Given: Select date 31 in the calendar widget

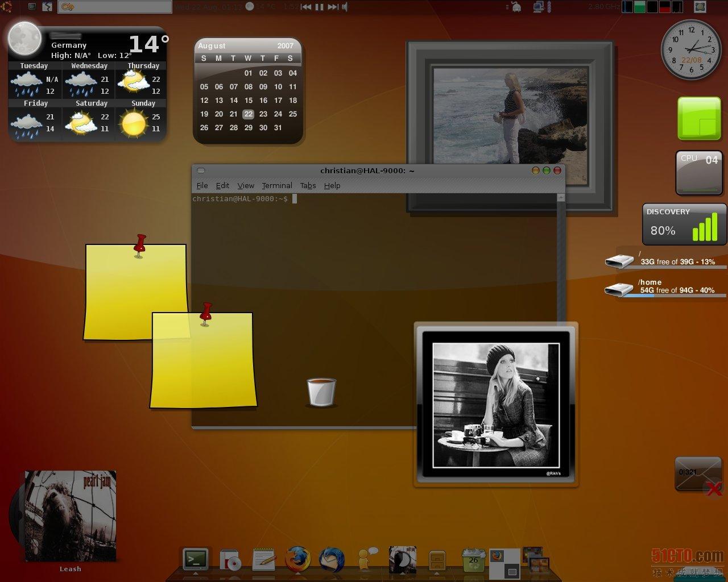Looking at the screenshot, I should pyautogui.click(x=278, y=128).
